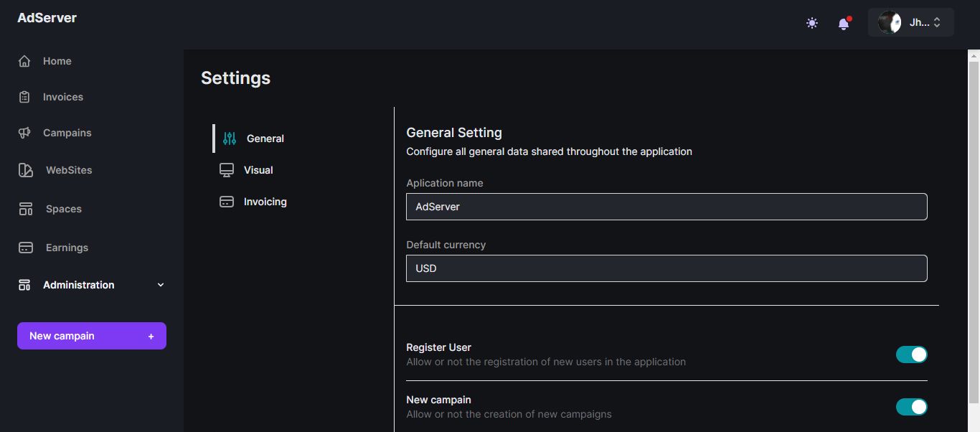Click the page vertical scrollbar

coord(974,230)
